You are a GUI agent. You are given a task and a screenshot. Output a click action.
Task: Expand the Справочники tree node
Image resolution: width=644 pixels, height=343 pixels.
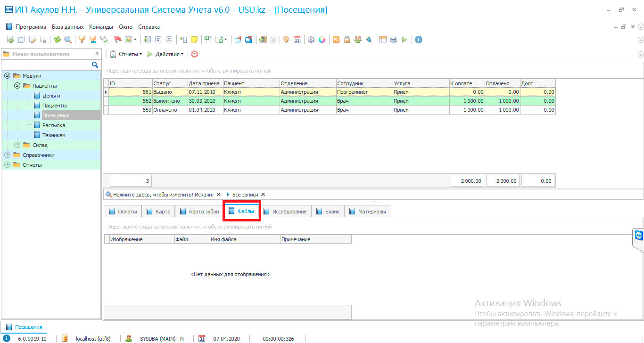point(7,155)
